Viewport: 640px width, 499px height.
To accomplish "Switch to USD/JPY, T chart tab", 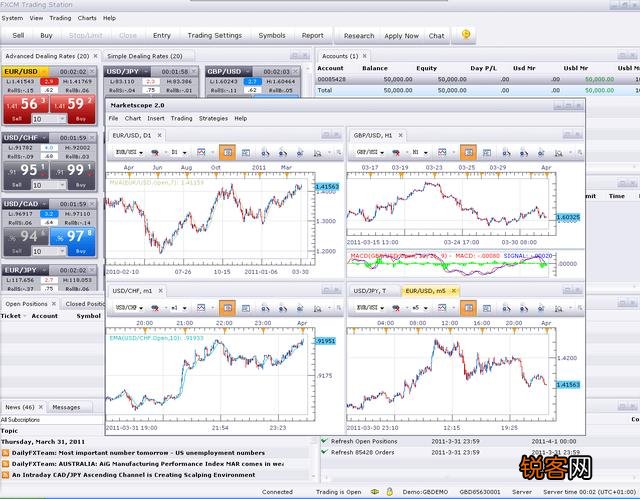I will (x=369, y=291).
